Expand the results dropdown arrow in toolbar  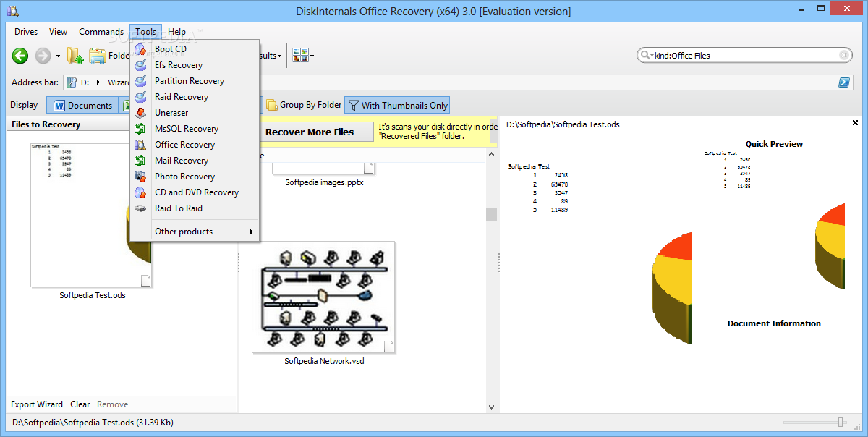pos(280,56)
